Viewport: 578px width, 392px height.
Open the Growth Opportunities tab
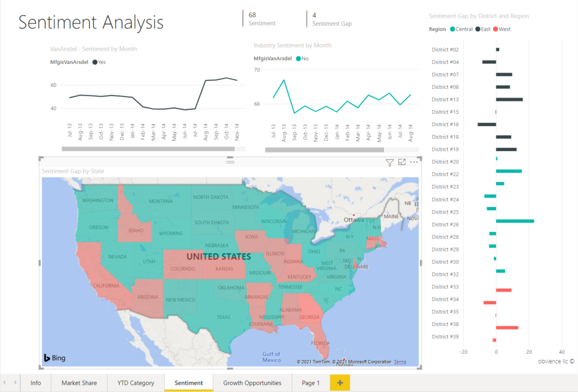point(252,382)
